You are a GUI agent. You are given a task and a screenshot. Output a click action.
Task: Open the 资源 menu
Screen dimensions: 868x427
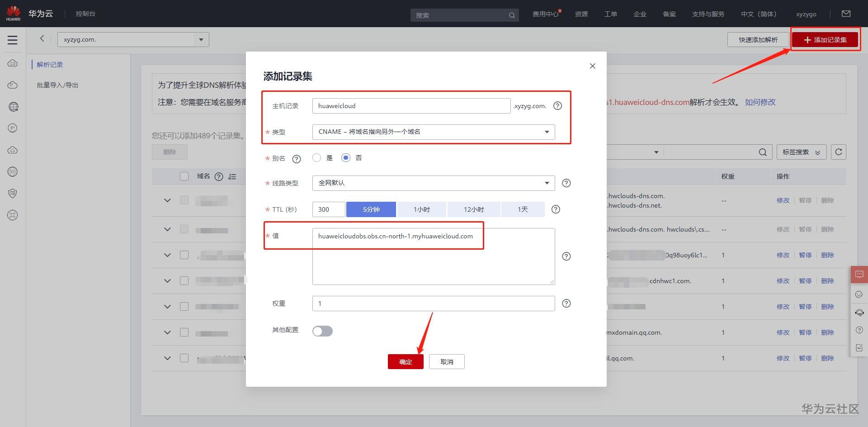pos(581,14)
